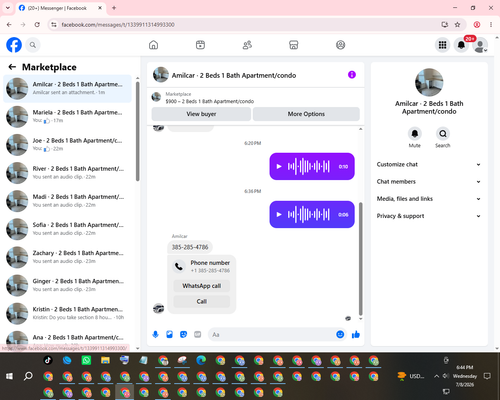Bookmark this page with star icon

pyautogui.click(x=457, y=24)
